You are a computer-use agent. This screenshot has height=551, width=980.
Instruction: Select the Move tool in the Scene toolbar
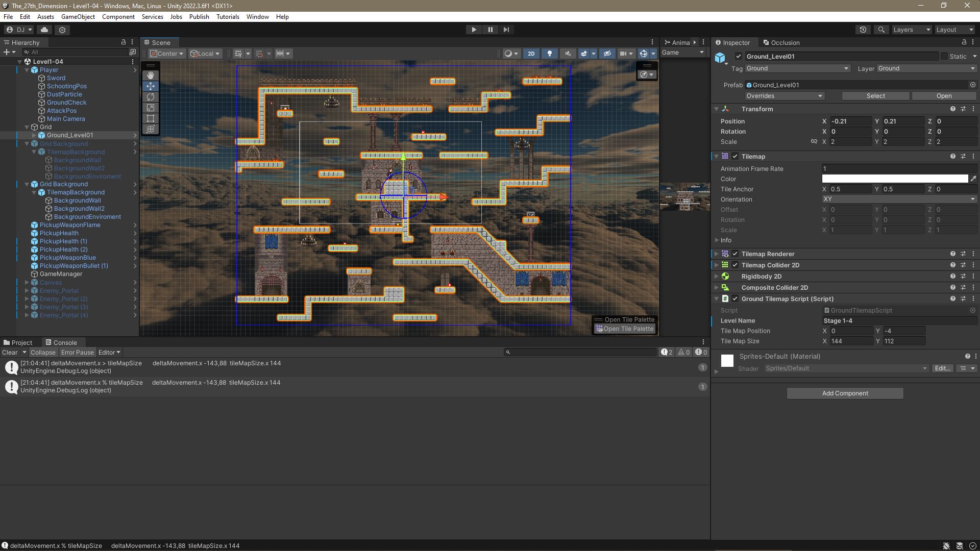(x=151, y=86)
